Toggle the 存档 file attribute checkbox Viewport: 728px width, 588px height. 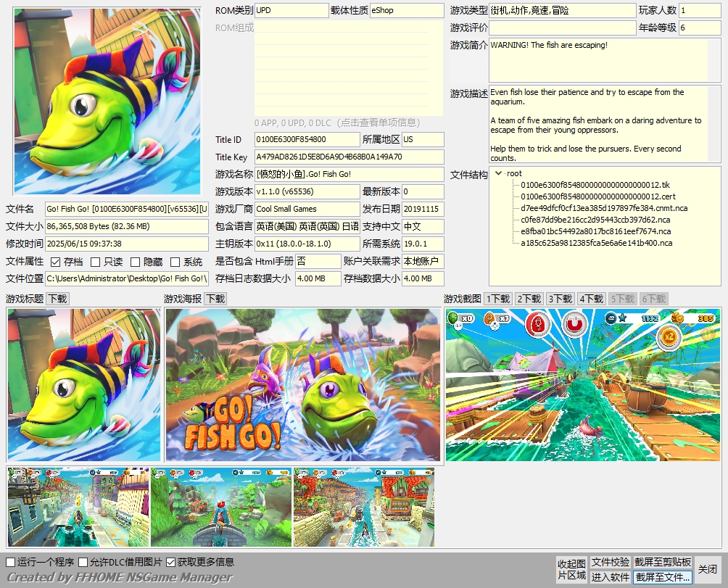tap(56, 262)
